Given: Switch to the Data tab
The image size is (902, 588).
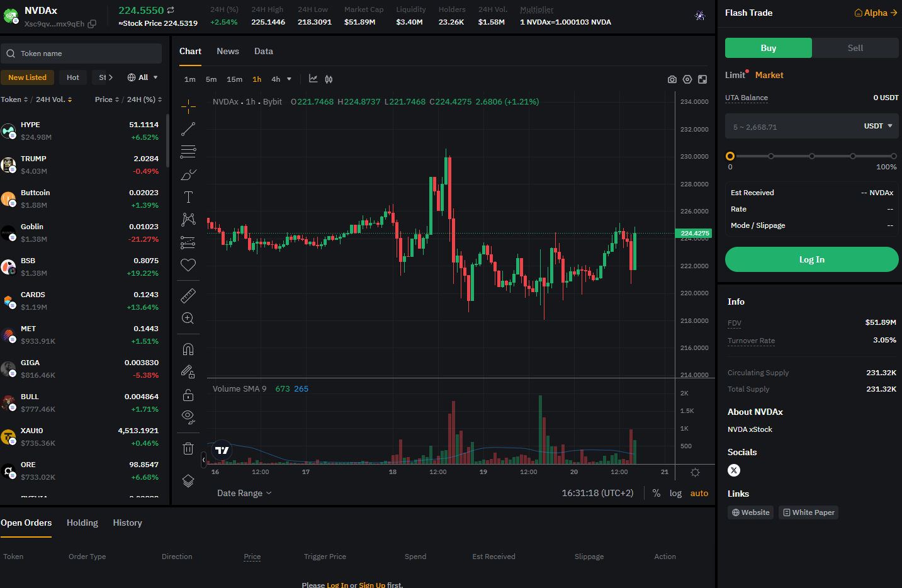Looking at the screenshot, I should coord(264,51).
